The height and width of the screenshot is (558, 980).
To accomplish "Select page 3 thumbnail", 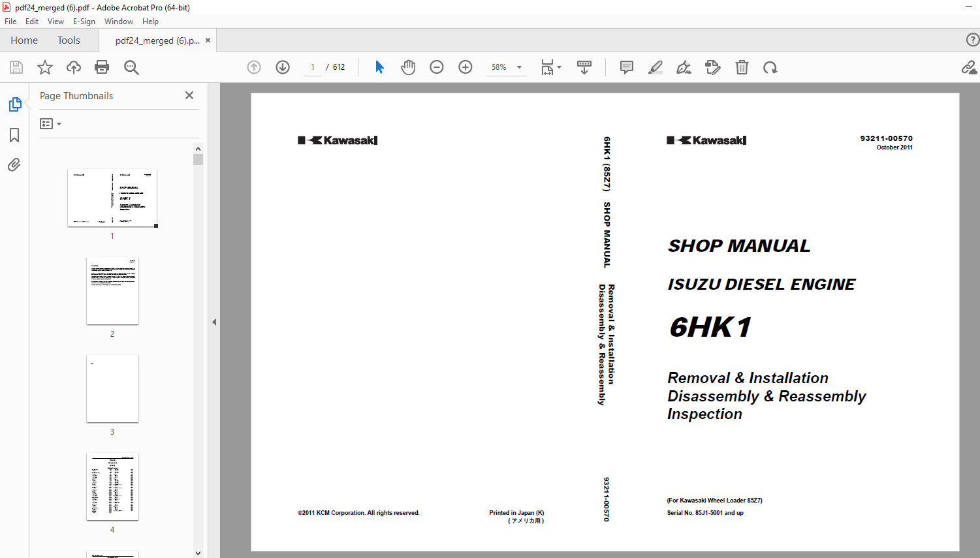I will pyautogui.click(x=112, y=388).
